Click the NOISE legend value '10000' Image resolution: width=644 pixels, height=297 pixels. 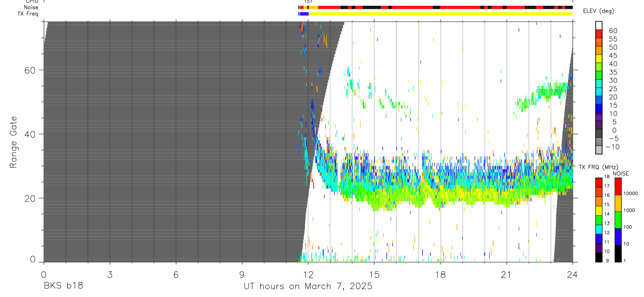pyautogui.click(x=630, y=194)
